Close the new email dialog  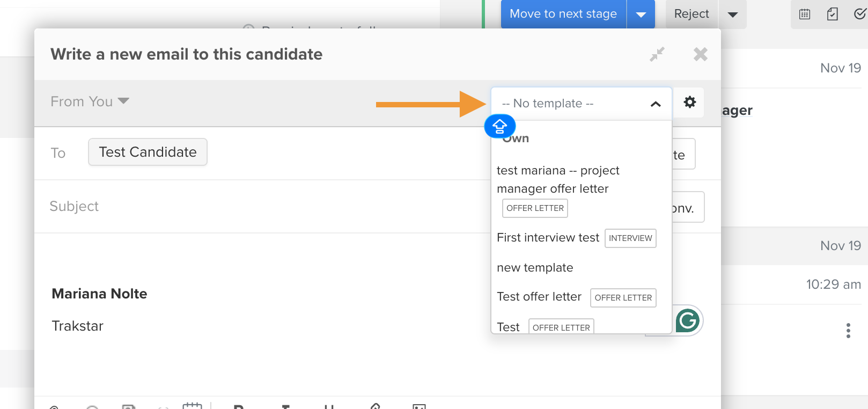click(x=701, y=54)
